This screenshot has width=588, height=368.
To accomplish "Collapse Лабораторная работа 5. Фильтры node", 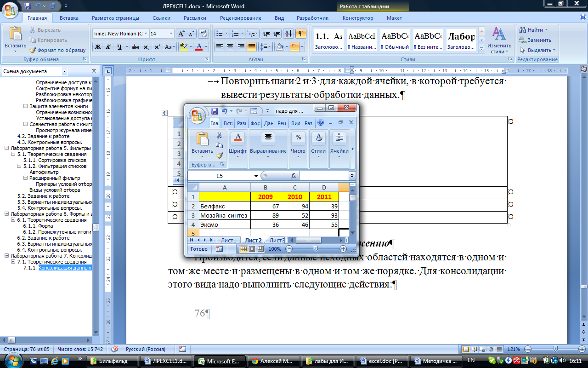I will (6, 148).
